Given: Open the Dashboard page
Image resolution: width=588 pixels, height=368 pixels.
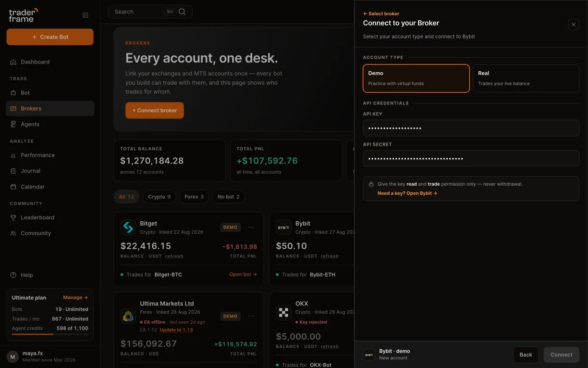Looking at the screenshot, I should (50, 62).
